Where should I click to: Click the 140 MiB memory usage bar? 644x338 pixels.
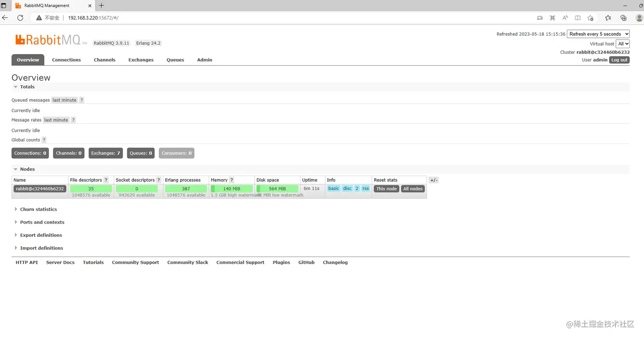(232, 189)
